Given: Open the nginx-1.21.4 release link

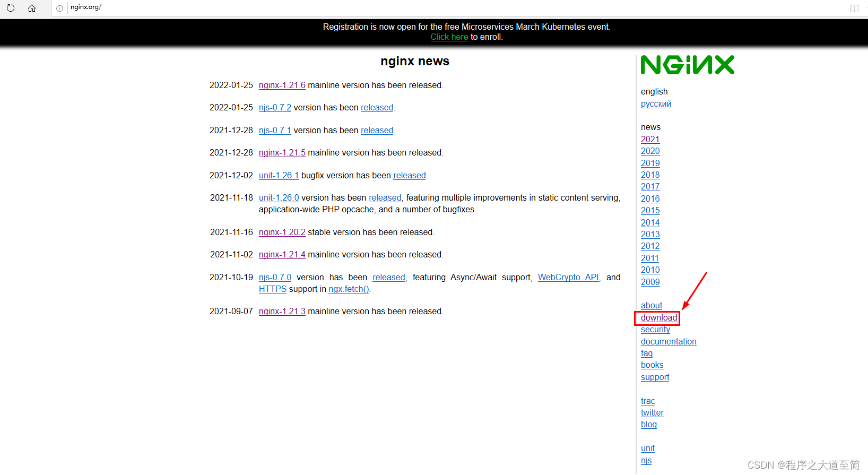Looking at the screenshot, I should [282, 255].
